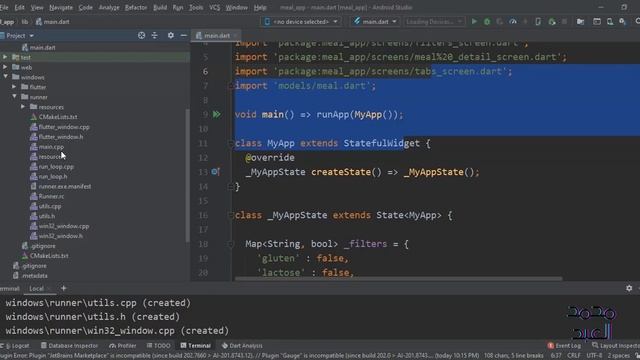This screenshot has height=360, width=640.
Task: Click main.dart breadcrumb in navigation bar
Action: click(x=53, y=22)
